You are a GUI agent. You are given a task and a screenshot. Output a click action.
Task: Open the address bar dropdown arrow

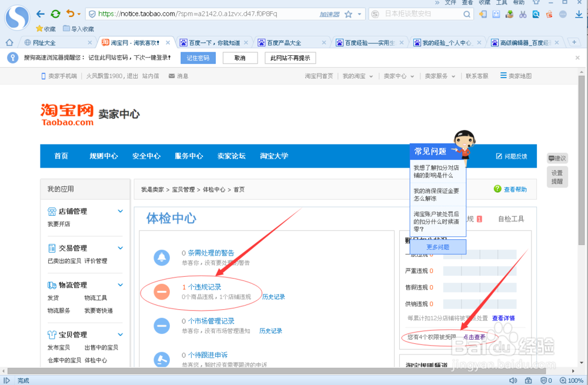coord(359,14)
